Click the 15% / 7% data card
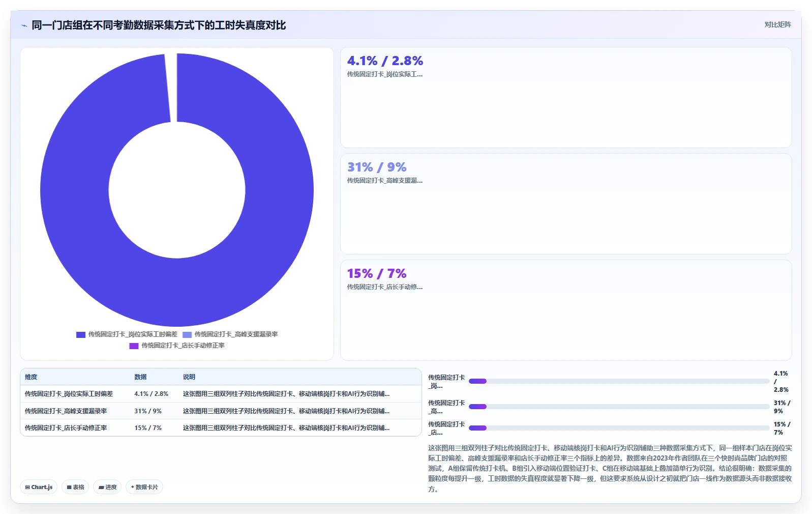Image resolution: width=812 pixels, height=514 pixels. coord(566,310)
